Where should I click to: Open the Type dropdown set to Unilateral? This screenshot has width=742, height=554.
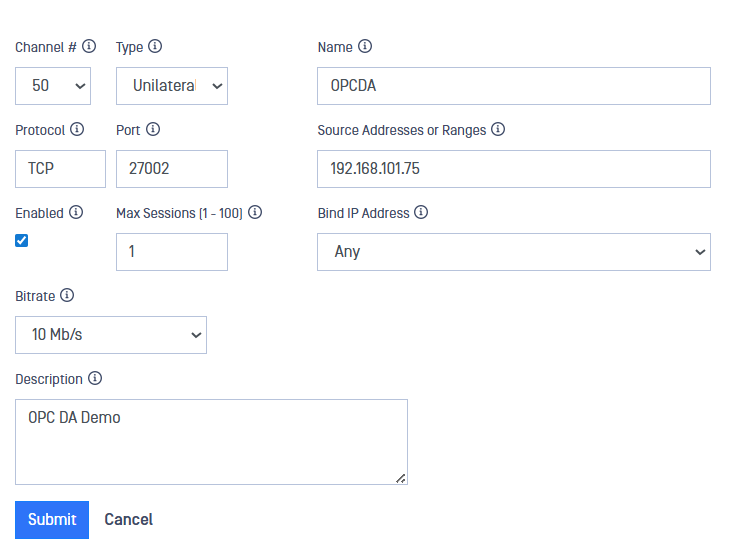click(172, 86)
